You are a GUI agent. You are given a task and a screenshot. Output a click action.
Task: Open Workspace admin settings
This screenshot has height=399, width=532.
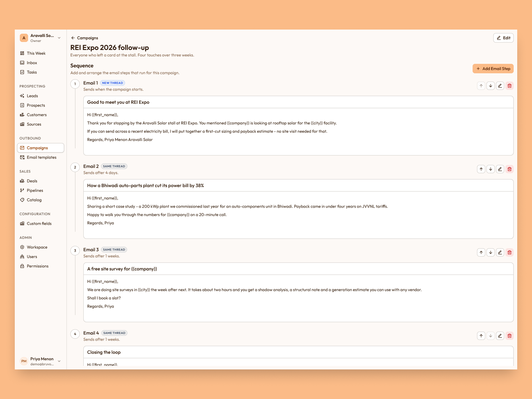click(41, 247)
